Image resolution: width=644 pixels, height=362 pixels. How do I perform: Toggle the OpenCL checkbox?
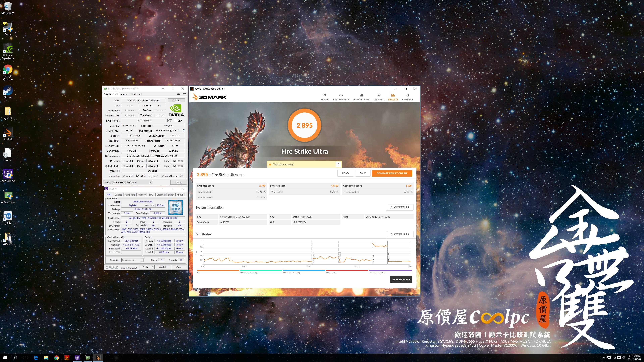pyautogui.click(x=123, y=176)
